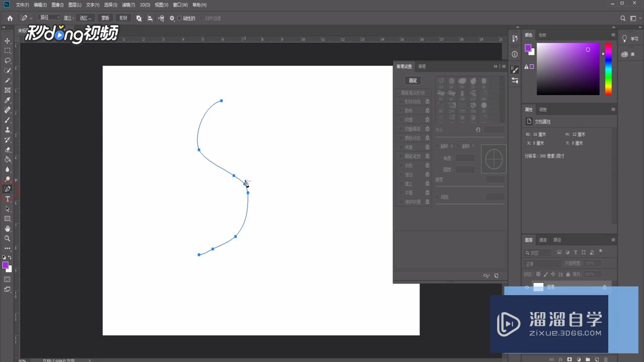Enable Texture checkbox
Screen dimensions: 644x362
pos(400,120)
